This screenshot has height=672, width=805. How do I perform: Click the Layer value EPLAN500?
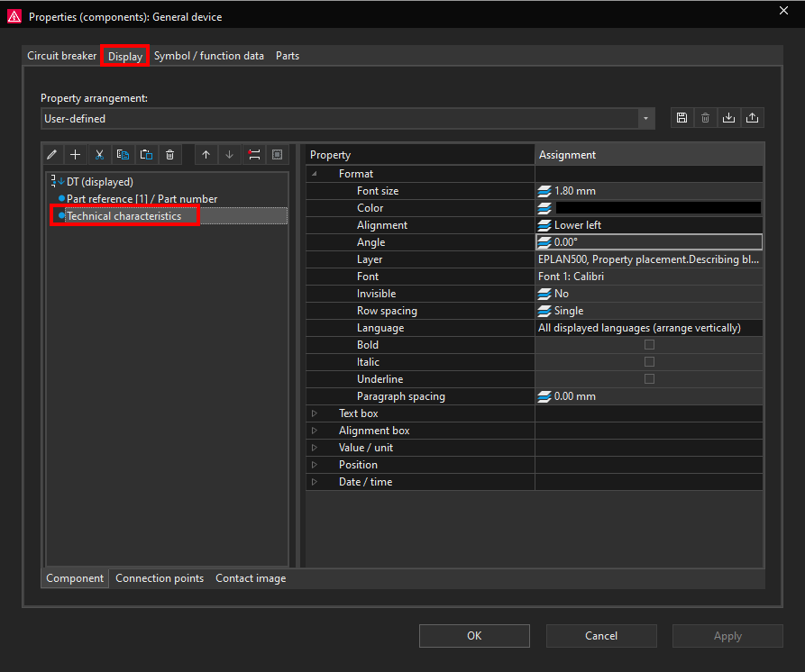[x=648, y=259]
